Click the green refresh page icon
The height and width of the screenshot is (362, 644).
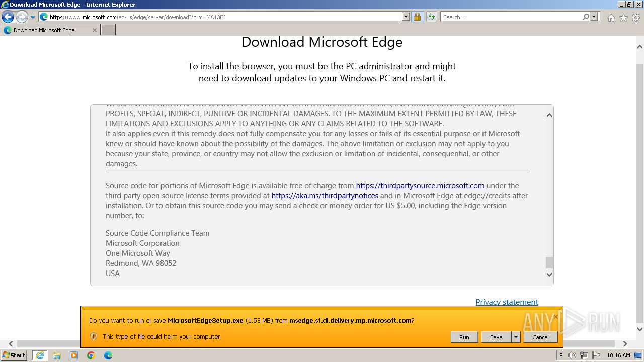coord(431,17)
